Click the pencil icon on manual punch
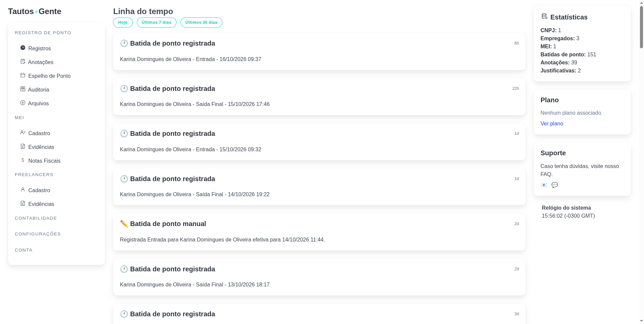The width and height of the screenshot is (644, 324). click(x=124, y=224)
